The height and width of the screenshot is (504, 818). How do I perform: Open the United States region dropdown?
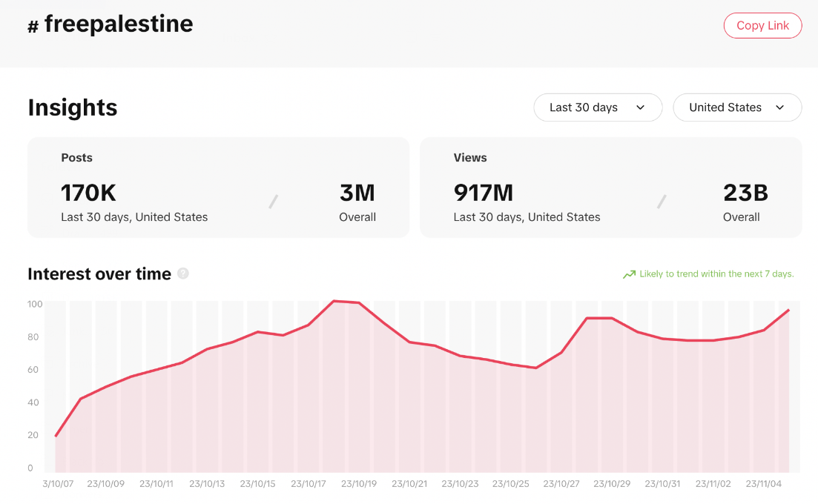tap(736, 107)
